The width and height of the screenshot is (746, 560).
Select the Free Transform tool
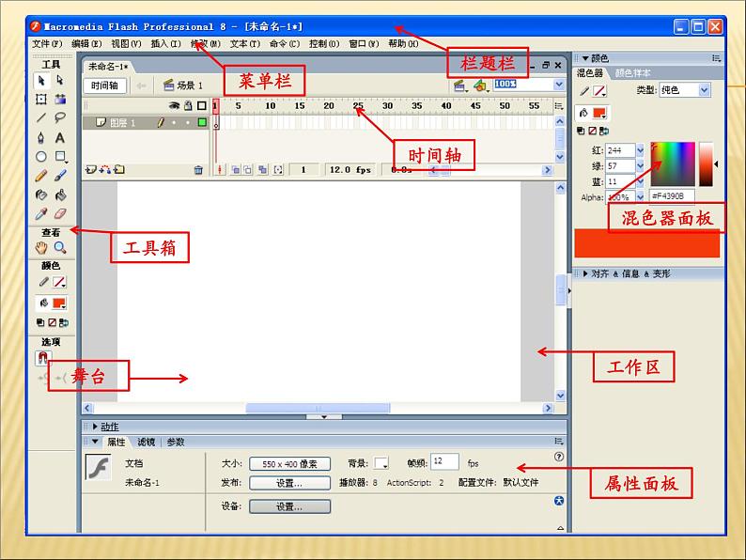coord(41,99)
